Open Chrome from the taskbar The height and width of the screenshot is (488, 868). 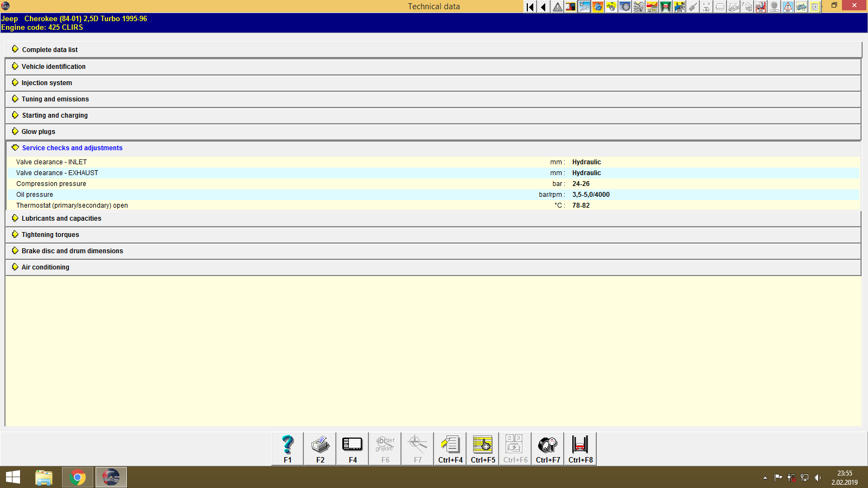pyautogui.click(x=77, y=477)
